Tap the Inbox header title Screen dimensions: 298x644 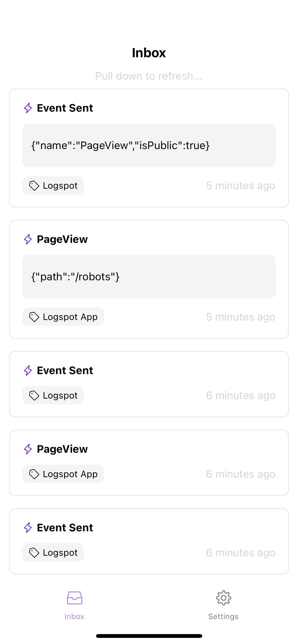tap(149, 53)
